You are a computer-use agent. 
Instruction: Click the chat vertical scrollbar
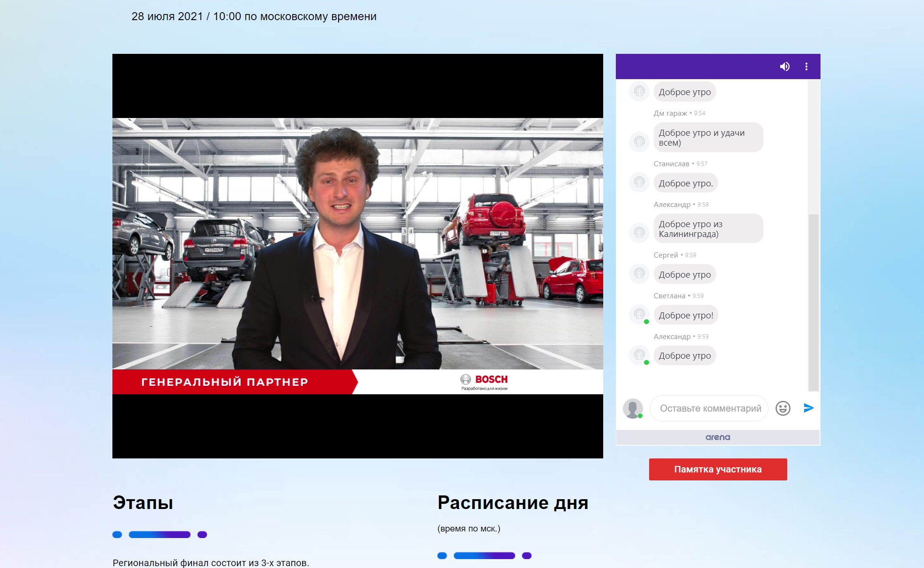(x=813, y=302)
